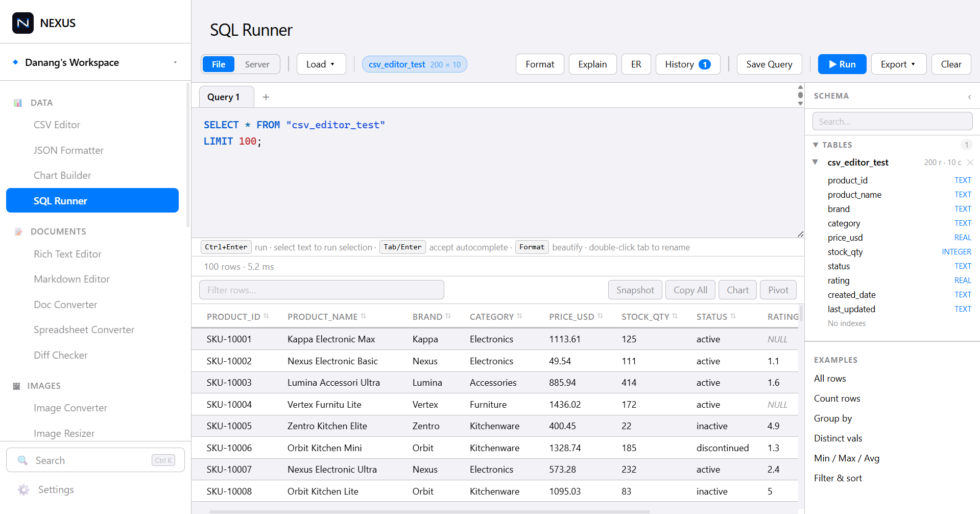Click the schema Search field
Viewport: 980px width, 514px height.
(x=892, y=122)
